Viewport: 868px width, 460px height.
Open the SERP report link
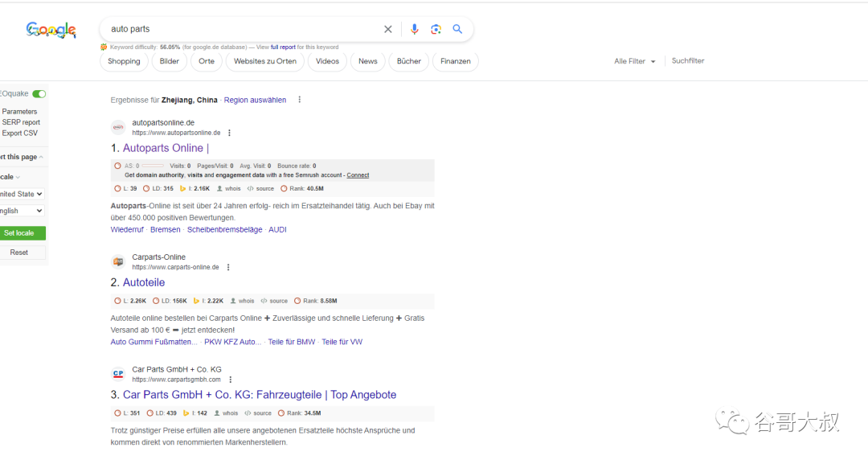click(x=21, y=122)
